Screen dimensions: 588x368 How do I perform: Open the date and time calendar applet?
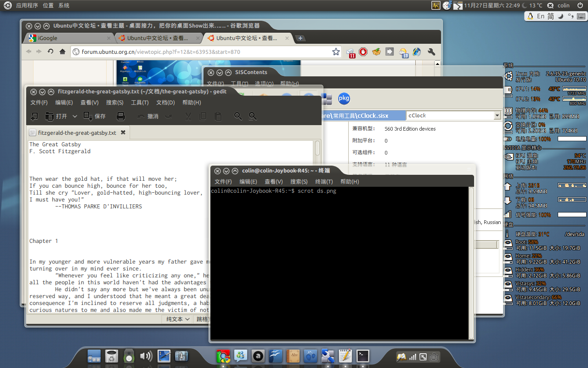492,6
